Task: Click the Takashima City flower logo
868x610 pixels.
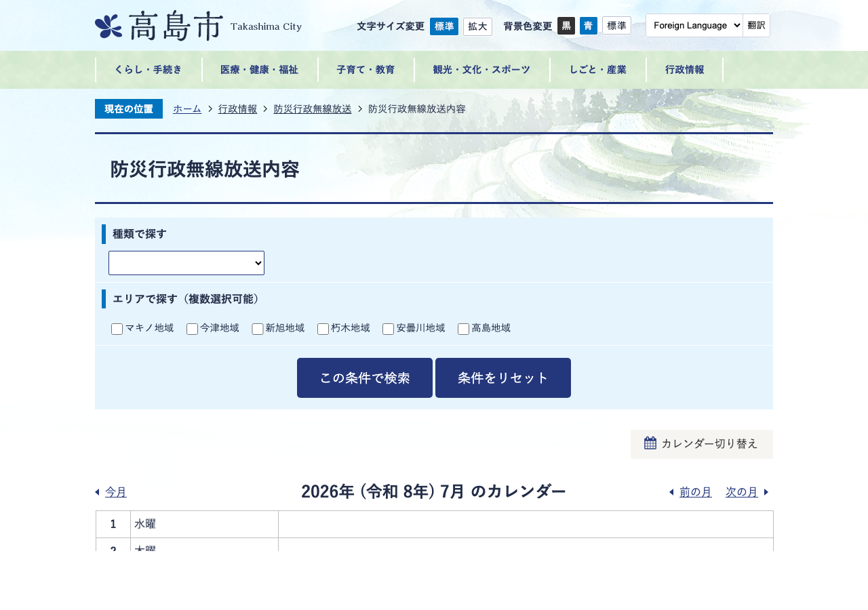Action: (108, 26)
